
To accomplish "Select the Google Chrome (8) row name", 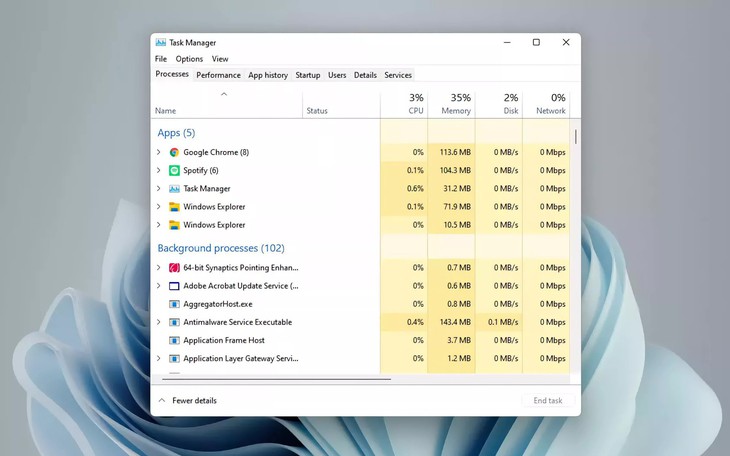I will click(x=216, y=152).
